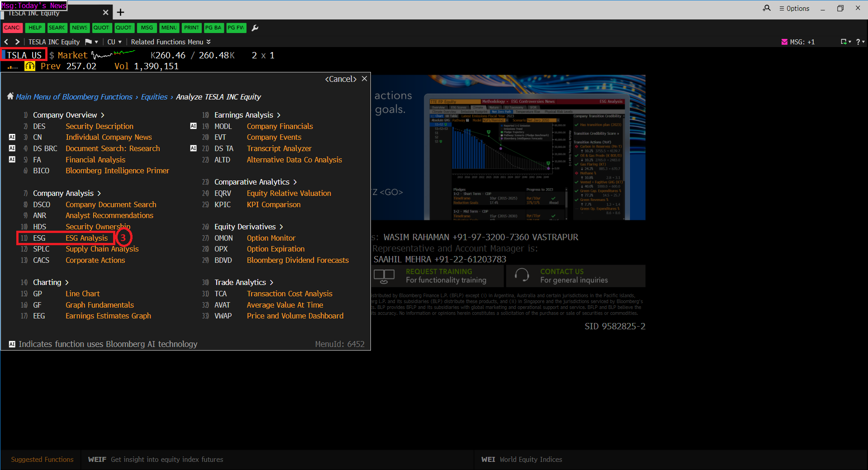Open BDVD Bloomberg Dividend Forecasts
The height and width of the screenshot is (470, 868).
coord(282,260)
